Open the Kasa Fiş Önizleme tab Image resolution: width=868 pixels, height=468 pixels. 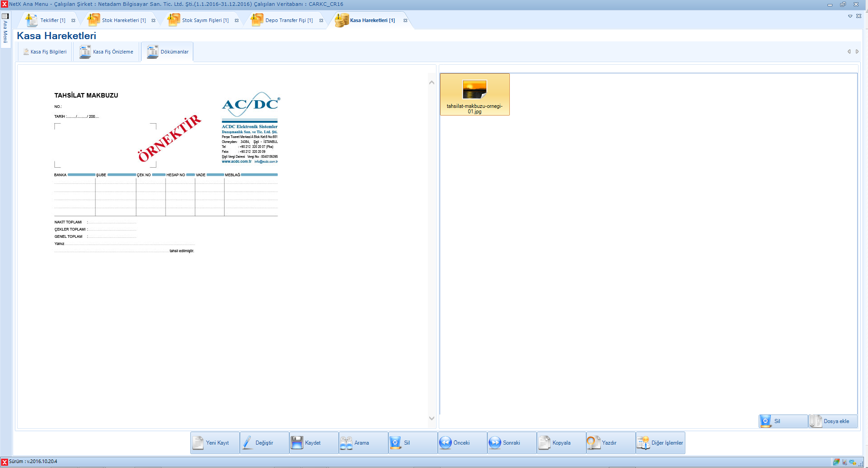click(x=107, y=52)
